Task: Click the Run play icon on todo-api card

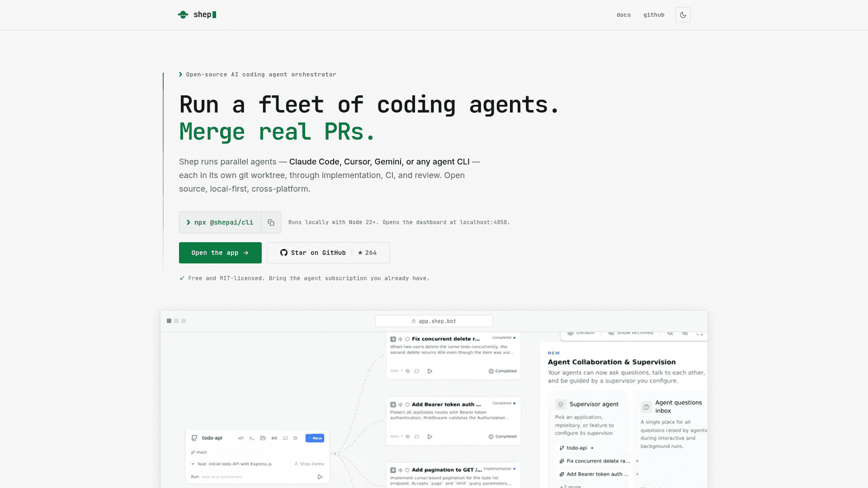Action: click(x=320, y=477)
